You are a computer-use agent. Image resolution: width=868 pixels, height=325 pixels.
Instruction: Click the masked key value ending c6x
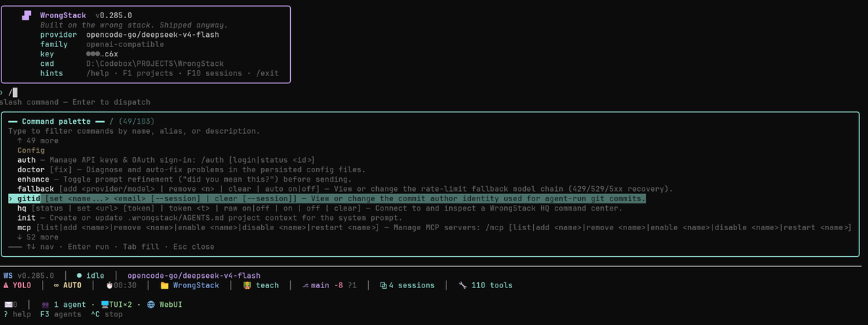(x=102, y=54)
